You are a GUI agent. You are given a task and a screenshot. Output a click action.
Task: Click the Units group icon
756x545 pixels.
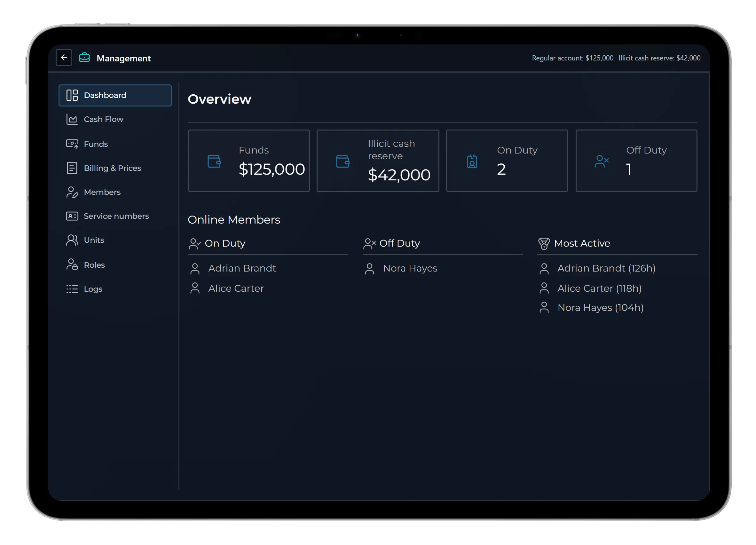click(72, 240)
